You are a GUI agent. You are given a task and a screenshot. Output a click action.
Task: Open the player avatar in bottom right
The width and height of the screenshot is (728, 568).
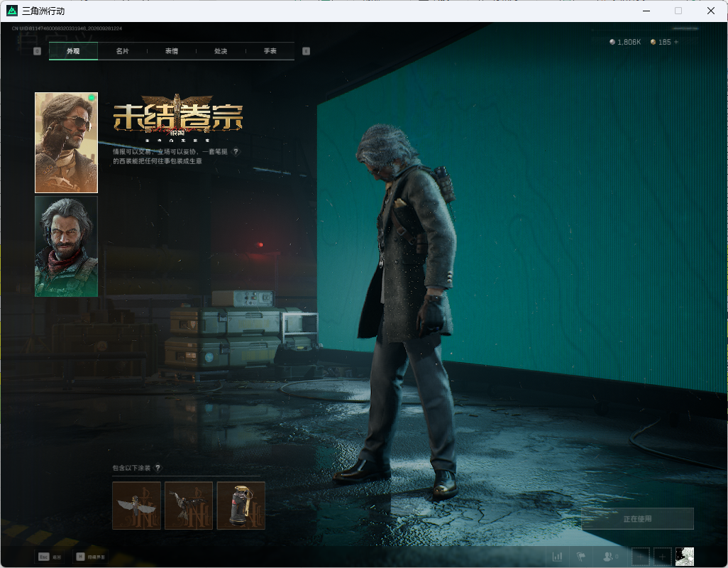[x=684, y=557]
